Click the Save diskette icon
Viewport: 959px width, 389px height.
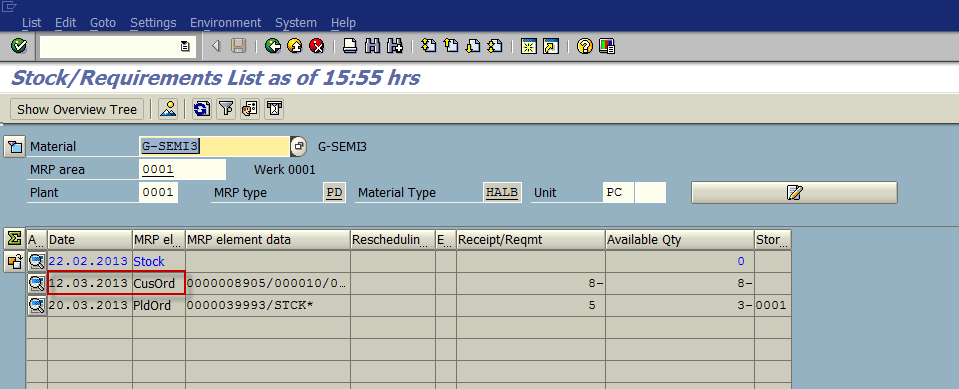pyautogui.click(x=239, y=46)
